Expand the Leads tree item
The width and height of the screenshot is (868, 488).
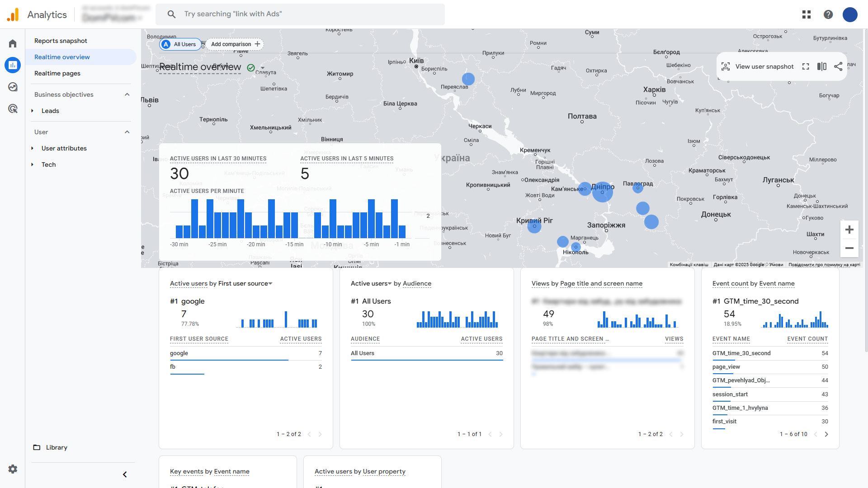pyautogui.click(x=33, y=111)
